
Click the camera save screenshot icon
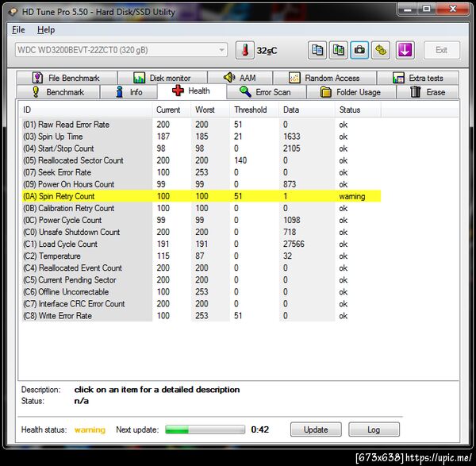pyautogui.click(x=359, y=50)
